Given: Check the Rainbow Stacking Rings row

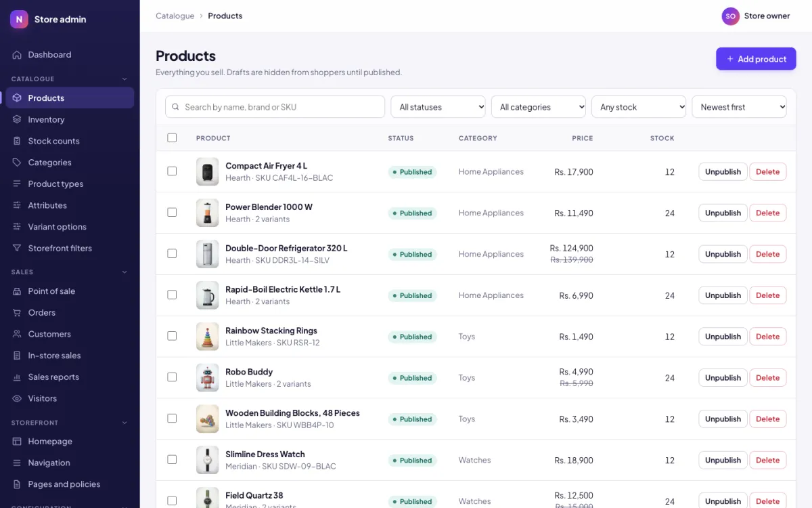Looking at the screenshot, I should pos(172,336).
